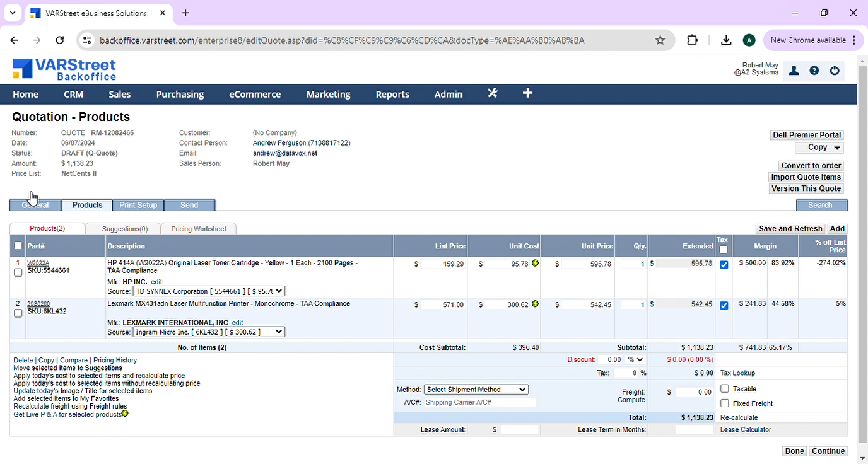Image resolution: width=868 pixels, height=464 pixels.
Task: Open the tab search dropdown arrow
Action: tap(12, 13)
